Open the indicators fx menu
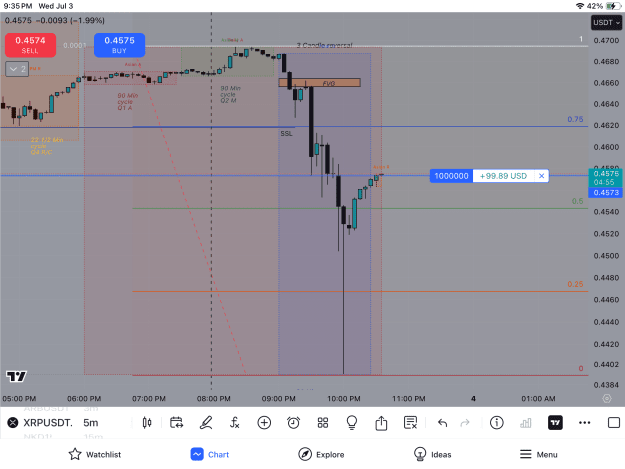This screenshot has width=625, height=469. click(235, 422)
